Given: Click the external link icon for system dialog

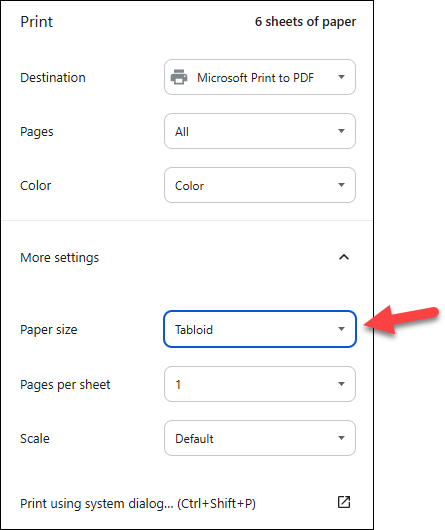Looking at the screenshot, I should (344, 502).
